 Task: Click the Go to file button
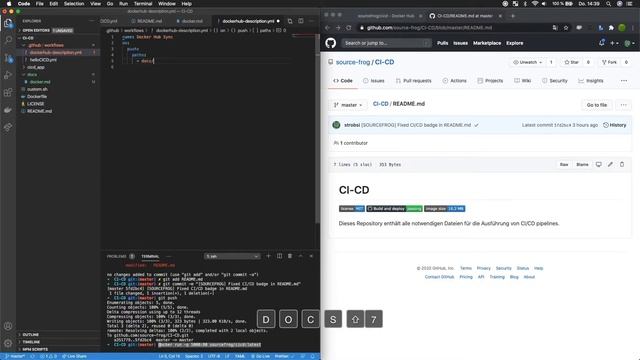tap(597, 105)
